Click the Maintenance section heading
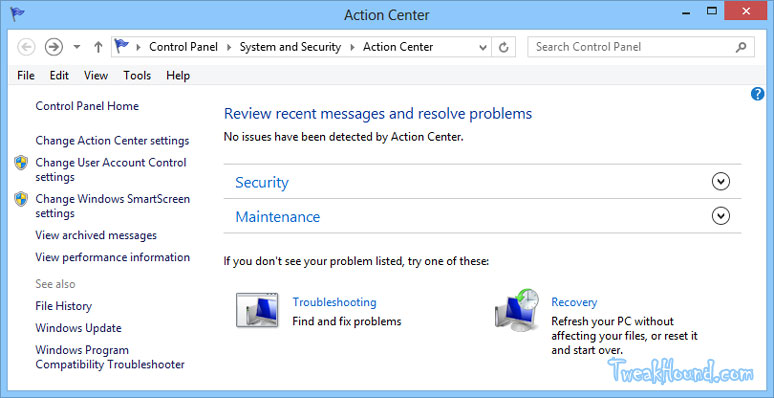The height and width of the screenshot is (398, 774). [277, 217]
